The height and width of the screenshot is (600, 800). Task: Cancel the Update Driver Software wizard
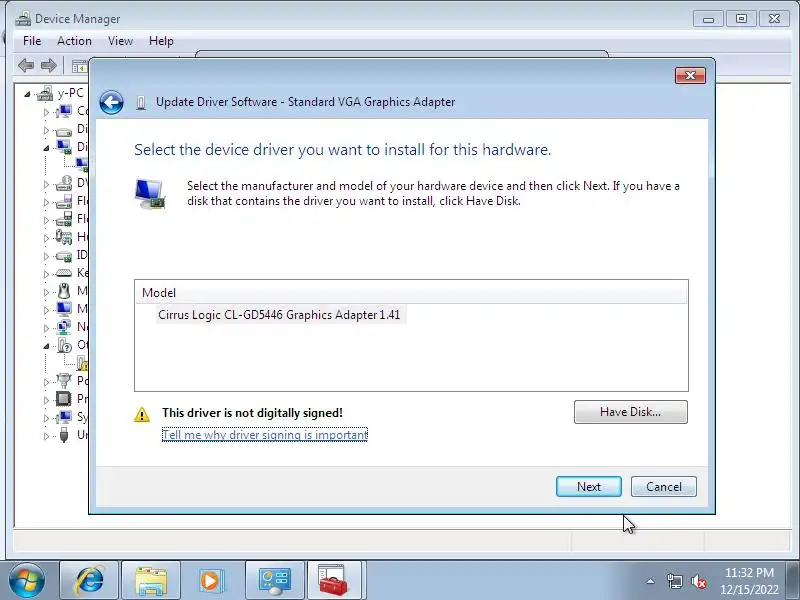pyautogui.click(x=663, y=486)
